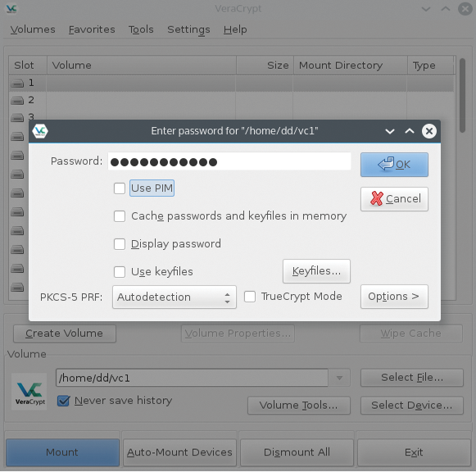Select the drive icon for slot 2
This screenshot has width=476, height=472.
coord(17,100)
